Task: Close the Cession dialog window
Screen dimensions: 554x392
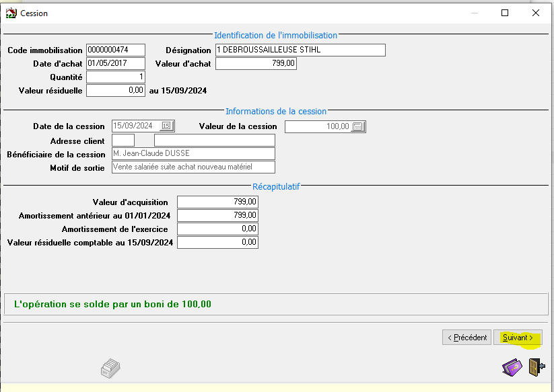Action: pos(536,13)
